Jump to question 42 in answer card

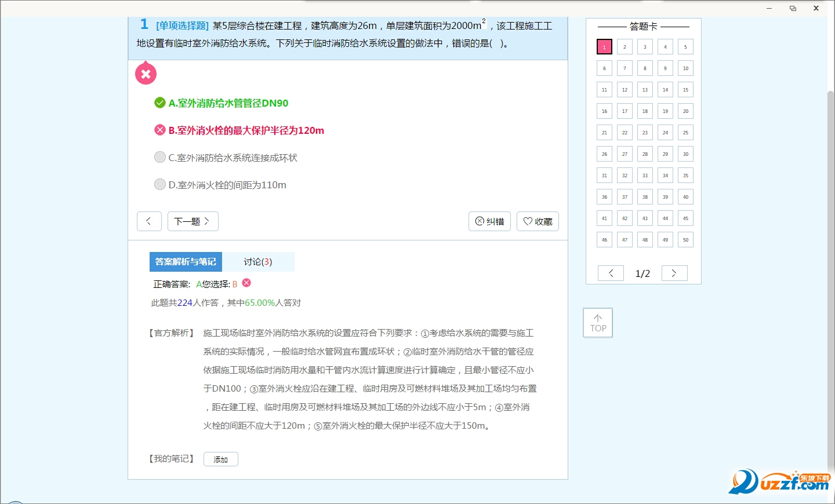[x=625, y=218]
